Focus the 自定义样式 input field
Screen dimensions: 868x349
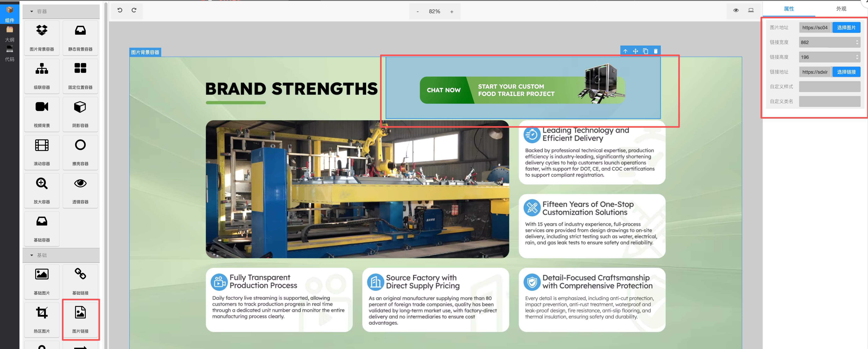coord(830,87)
